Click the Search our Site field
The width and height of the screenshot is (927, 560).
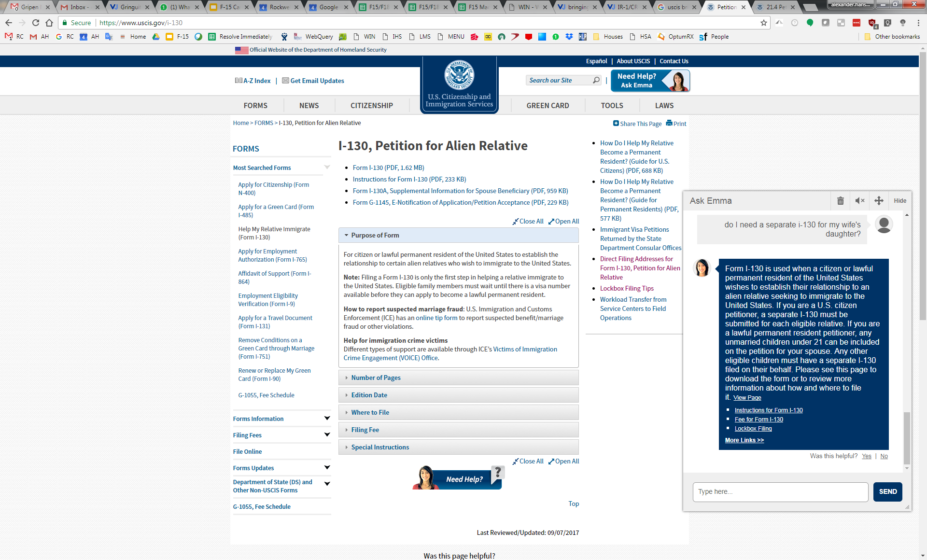tap(559, 80)
